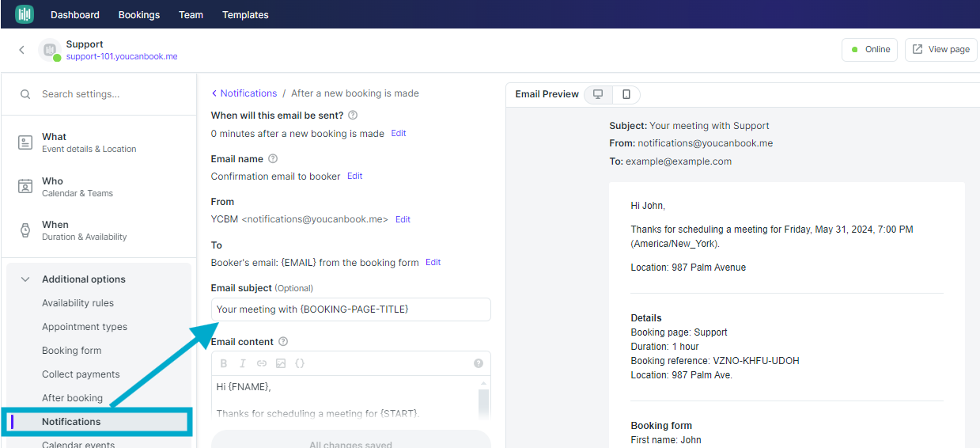The height and width of the screenshot is (448, 980).
Task: Open the When duration & availability section
Action: (99, 230)
